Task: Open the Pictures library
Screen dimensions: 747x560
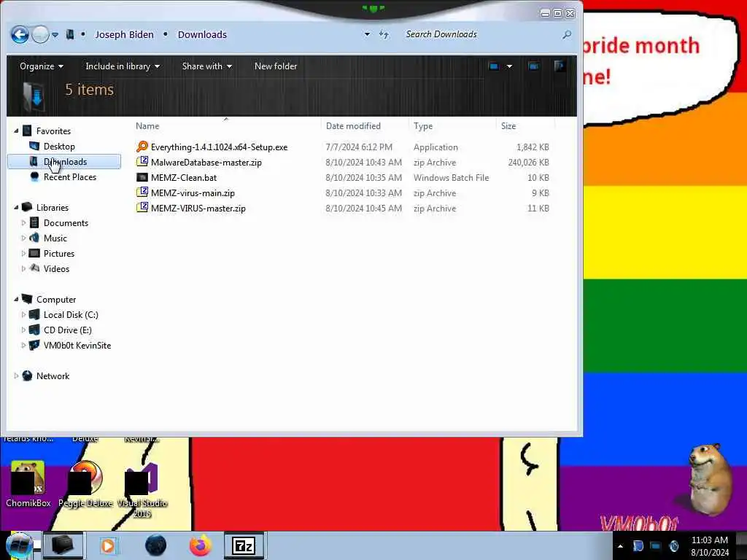Action: pos(59,253)
